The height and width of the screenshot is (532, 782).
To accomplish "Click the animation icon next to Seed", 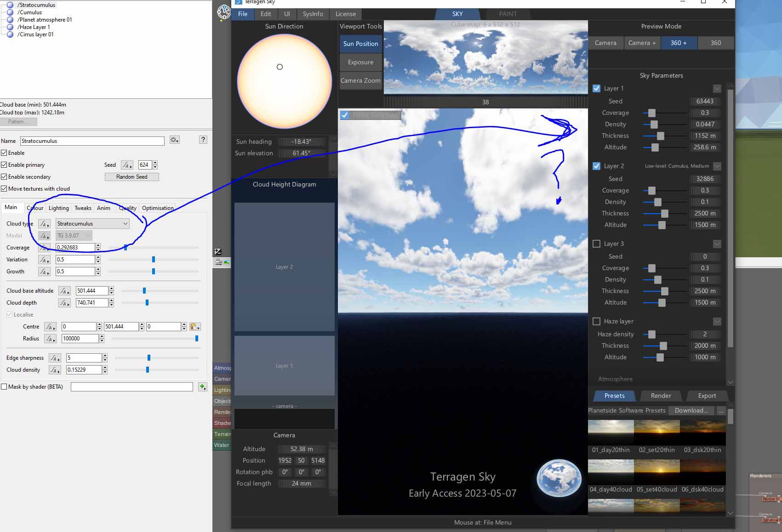I will click(127, 165).
